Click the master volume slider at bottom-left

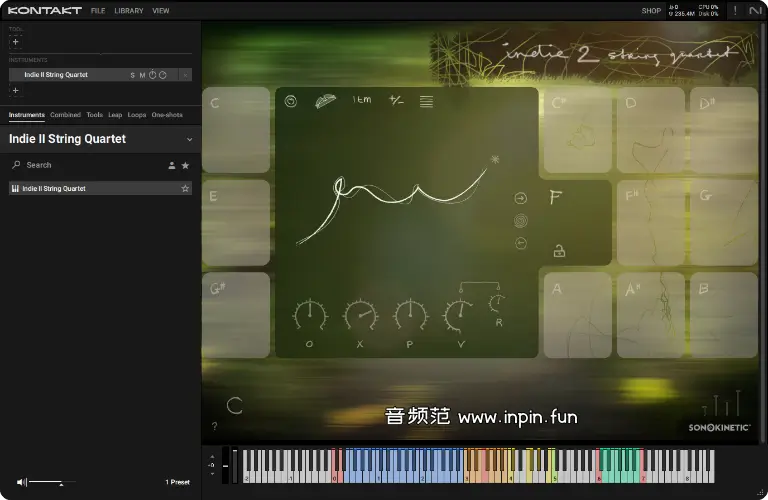[x=52, y=482]
